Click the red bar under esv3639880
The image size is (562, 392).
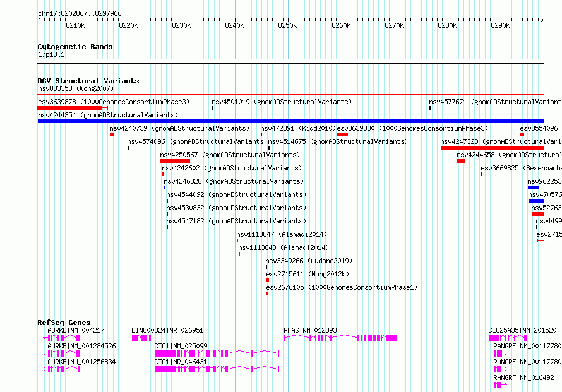[x=343, y=134]
